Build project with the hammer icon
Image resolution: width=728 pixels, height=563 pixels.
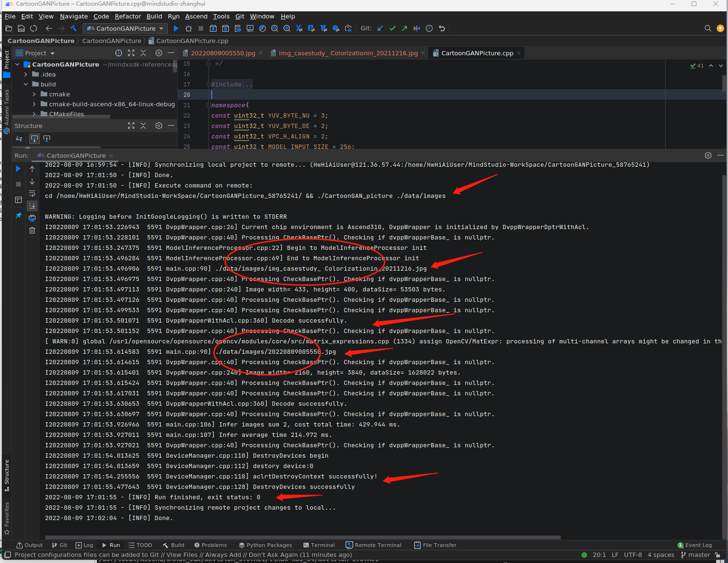[x=74, y=28]
